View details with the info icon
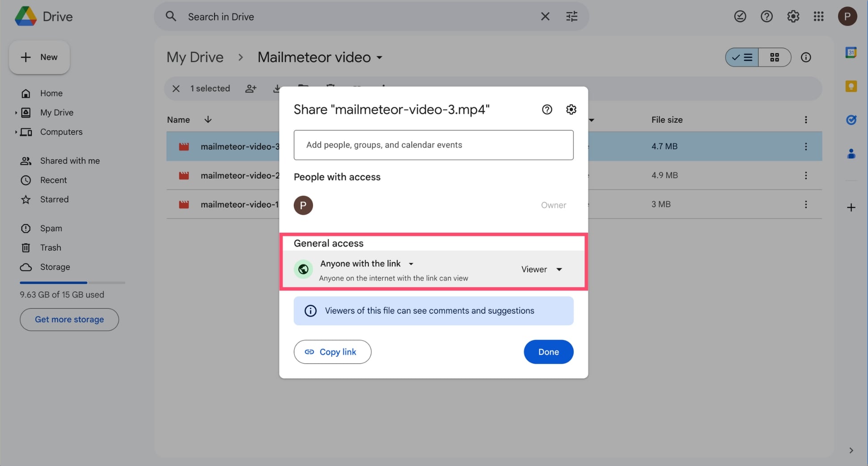The width and height of the screenshot is (868, 466). [806, 57]
